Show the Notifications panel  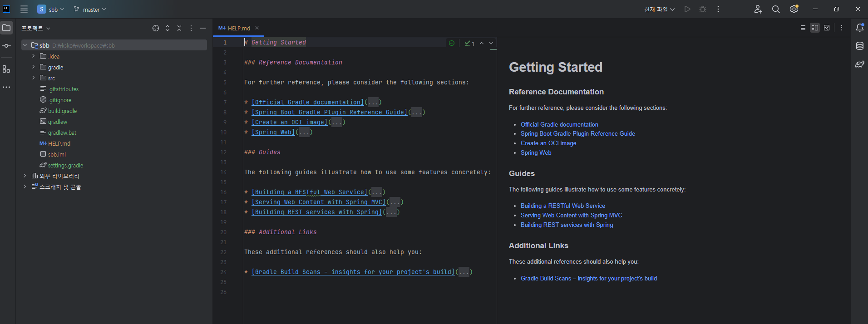point(859,28)
